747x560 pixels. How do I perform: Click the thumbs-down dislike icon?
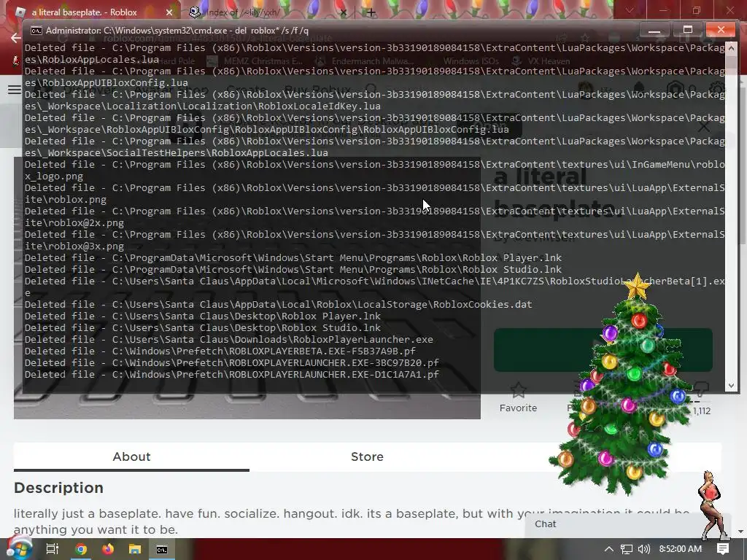pos(701,389)
